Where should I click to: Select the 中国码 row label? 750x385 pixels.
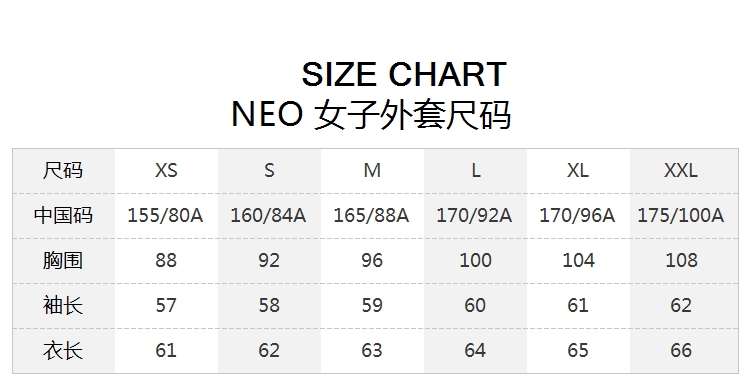coord(63,216)
